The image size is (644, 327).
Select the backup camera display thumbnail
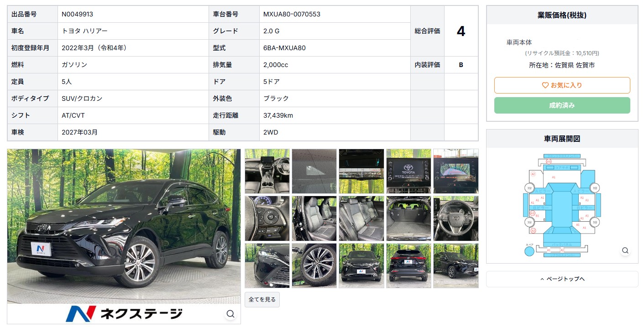[456, 171]
